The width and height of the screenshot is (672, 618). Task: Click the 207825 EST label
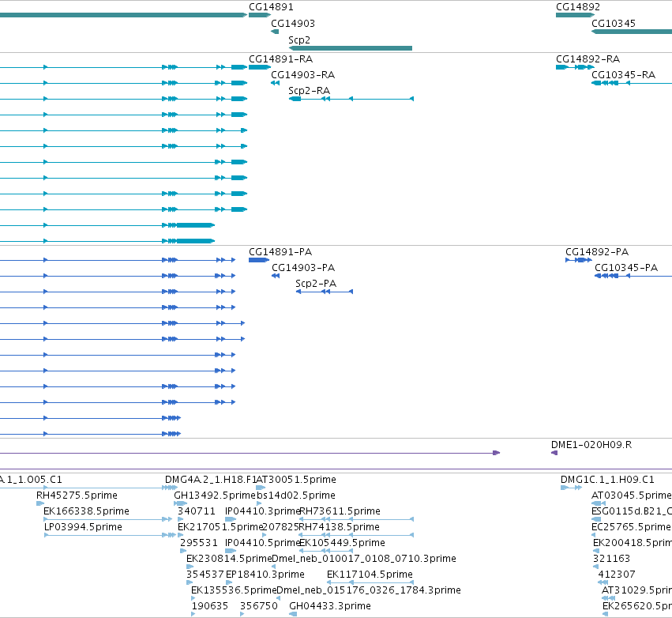point(280,527)
